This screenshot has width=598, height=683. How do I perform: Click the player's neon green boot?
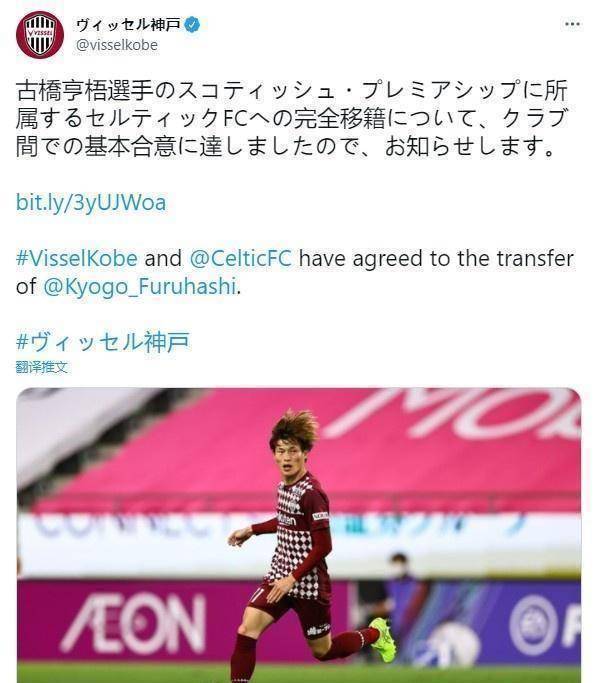382,641
